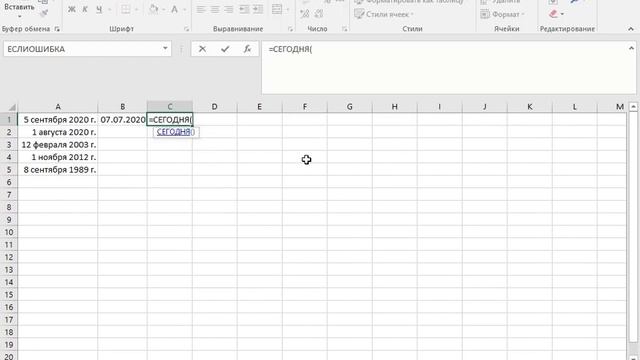Viewport: 640px width, 360px height.
Task: Open Буфер обмена dialog launcher
Action: click(57, 29)
